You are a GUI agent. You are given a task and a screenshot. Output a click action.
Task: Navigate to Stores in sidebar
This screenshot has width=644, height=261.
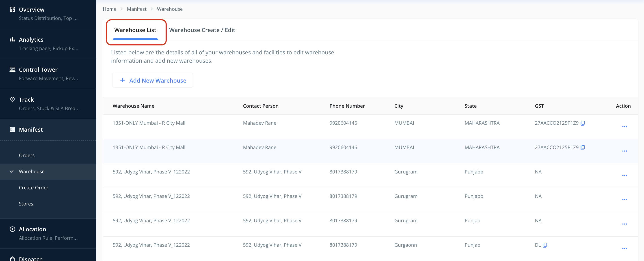[x=26, y=204]
